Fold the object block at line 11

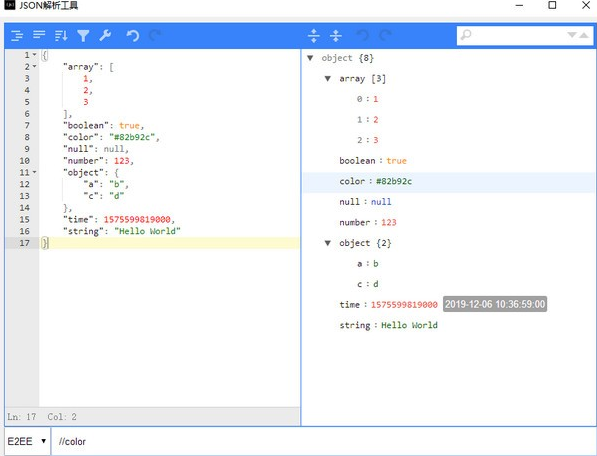click(35, 172)
